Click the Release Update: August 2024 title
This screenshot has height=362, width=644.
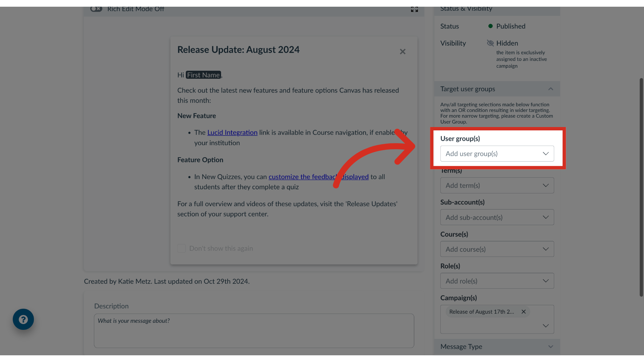(238, 50)
